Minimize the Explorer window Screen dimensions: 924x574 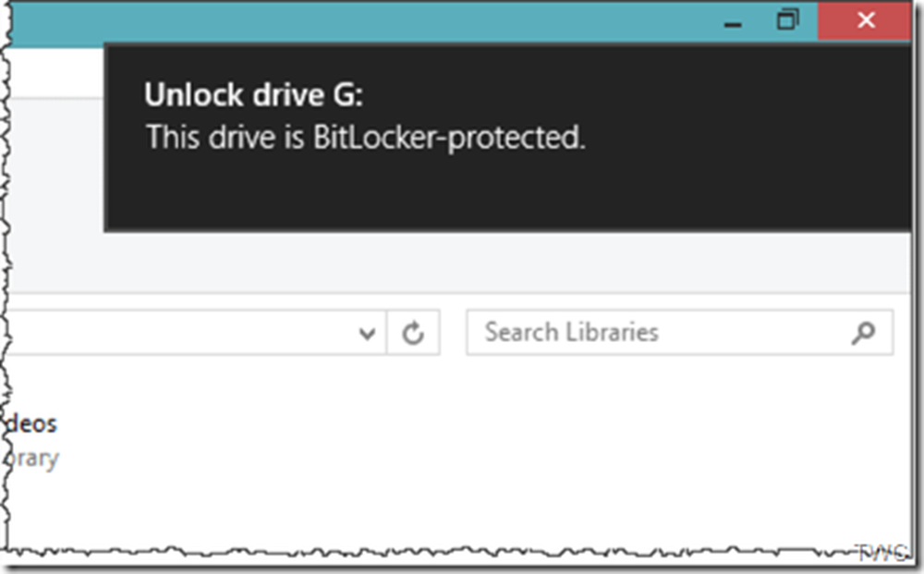[735, 22]
